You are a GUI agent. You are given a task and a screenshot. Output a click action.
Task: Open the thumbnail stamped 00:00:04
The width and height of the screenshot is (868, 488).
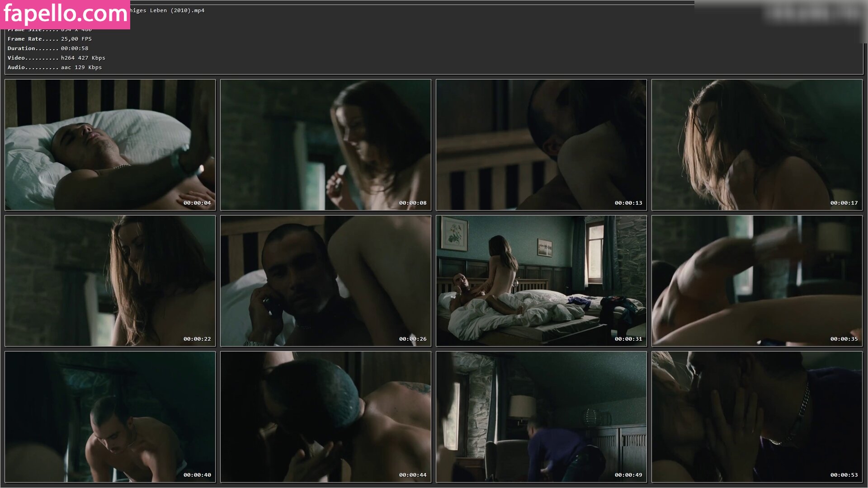[x=110, y=145]
